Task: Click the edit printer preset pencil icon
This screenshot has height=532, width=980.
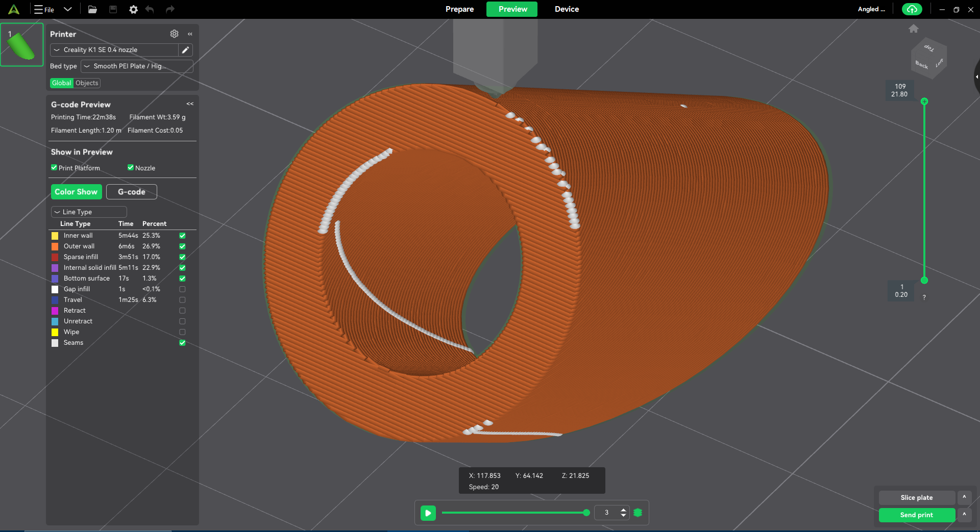Action: (186, 50)
